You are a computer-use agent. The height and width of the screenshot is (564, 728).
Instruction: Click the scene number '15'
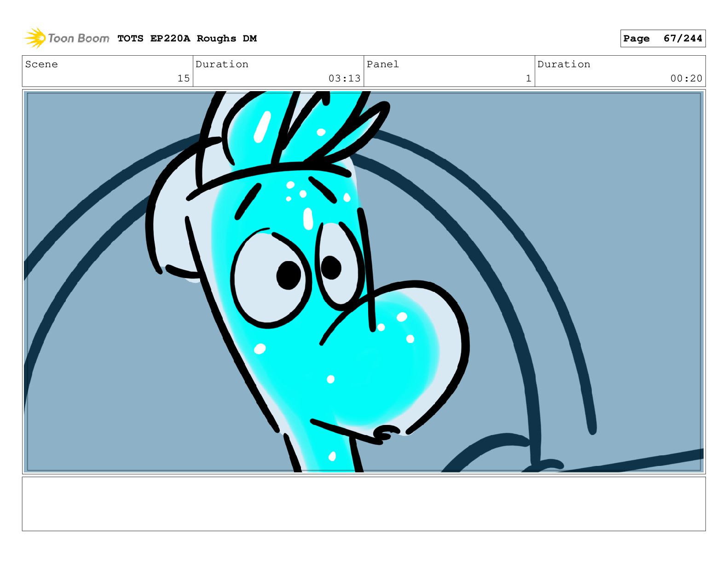184,78
